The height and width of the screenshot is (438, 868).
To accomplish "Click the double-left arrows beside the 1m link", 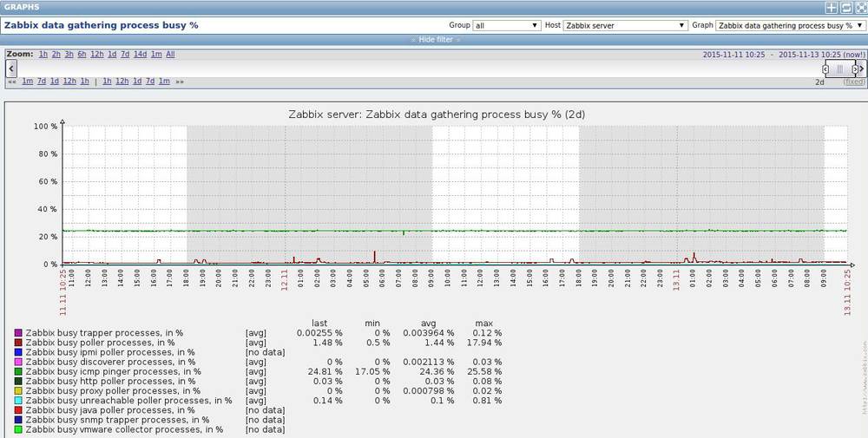I will tap(11, 82).
